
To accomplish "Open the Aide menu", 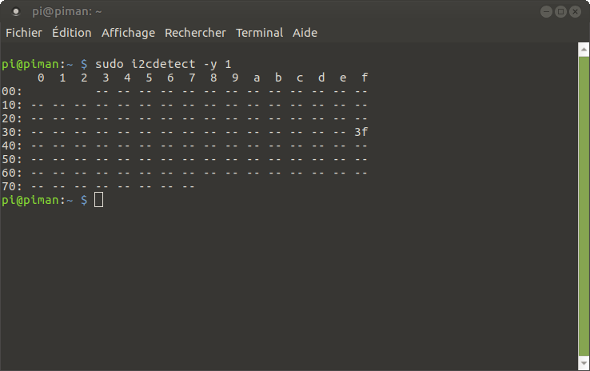I will (x=305, y=33).
